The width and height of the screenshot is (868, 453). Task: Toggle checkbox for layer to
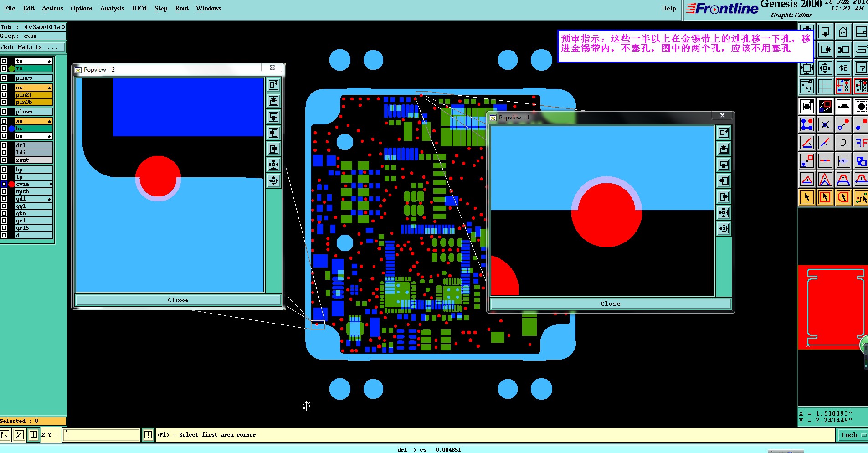point(4,61)
